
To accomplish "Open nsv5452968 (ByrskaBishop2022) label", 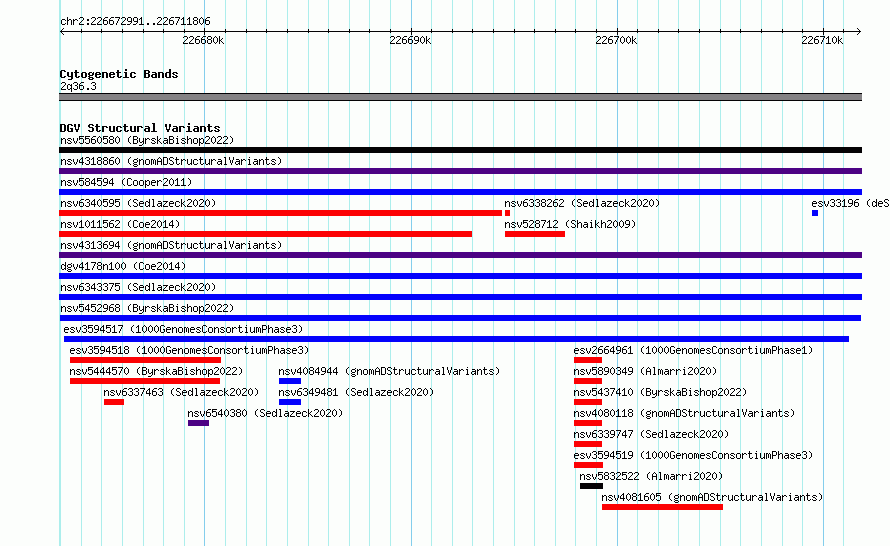I will coord(147,308).
